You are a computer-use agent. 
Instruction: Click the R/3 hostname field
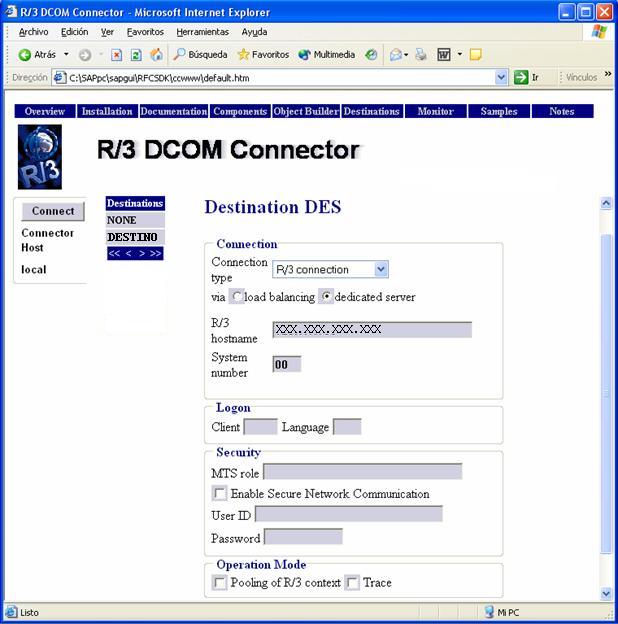coord(372,330)
